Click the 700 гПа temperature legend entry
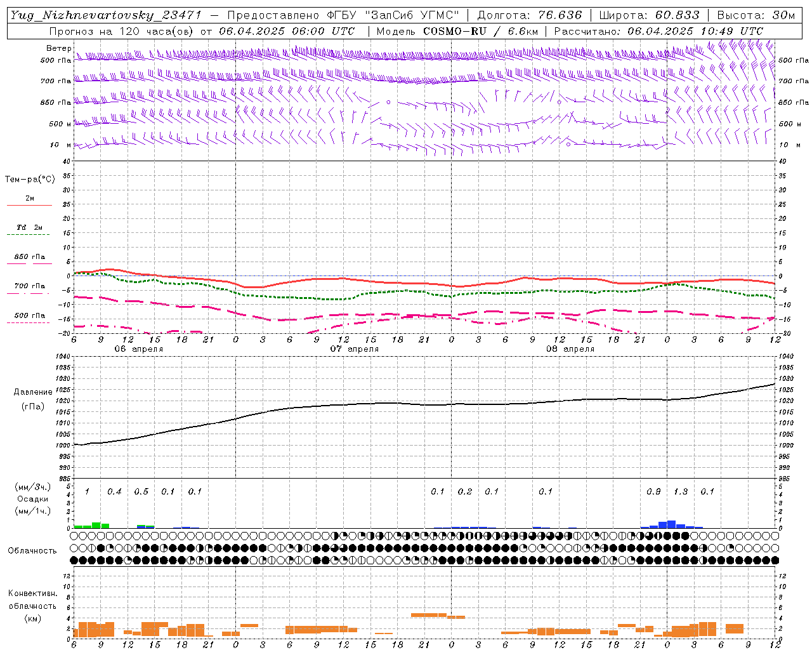This screenshot has height=650, width=812. (30, 286)
